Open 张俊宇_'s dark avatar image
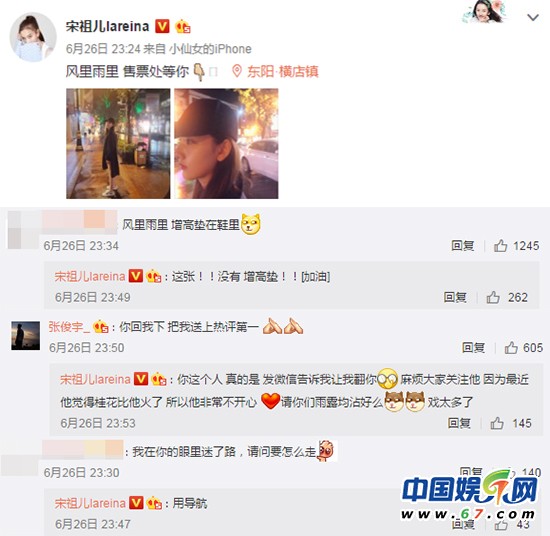Image resolution: width=550 pixels, height=536 pixels. 26,336
